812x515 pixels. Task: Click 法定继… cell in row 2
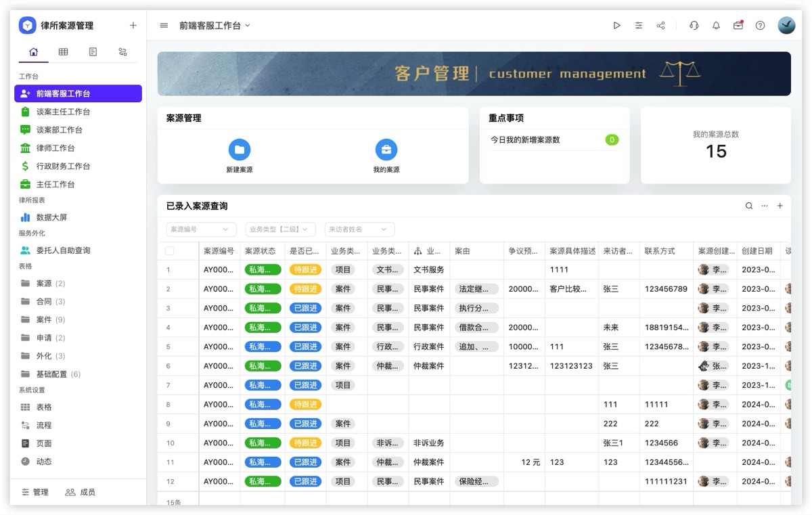click(x=476, y=289)
